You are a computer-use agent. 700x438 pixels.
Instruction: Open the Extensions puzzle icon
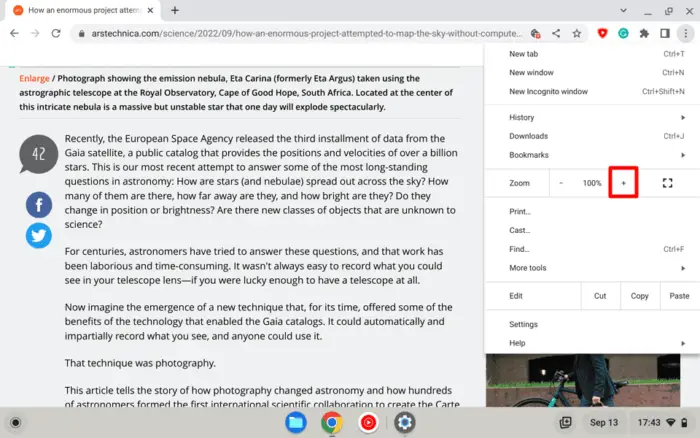644,33
